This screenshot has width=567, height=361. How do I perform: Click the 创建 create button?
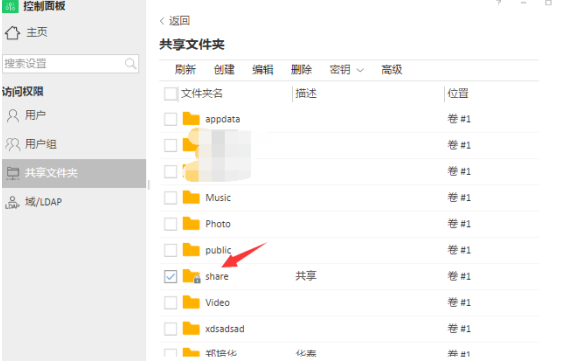(224, 69)
